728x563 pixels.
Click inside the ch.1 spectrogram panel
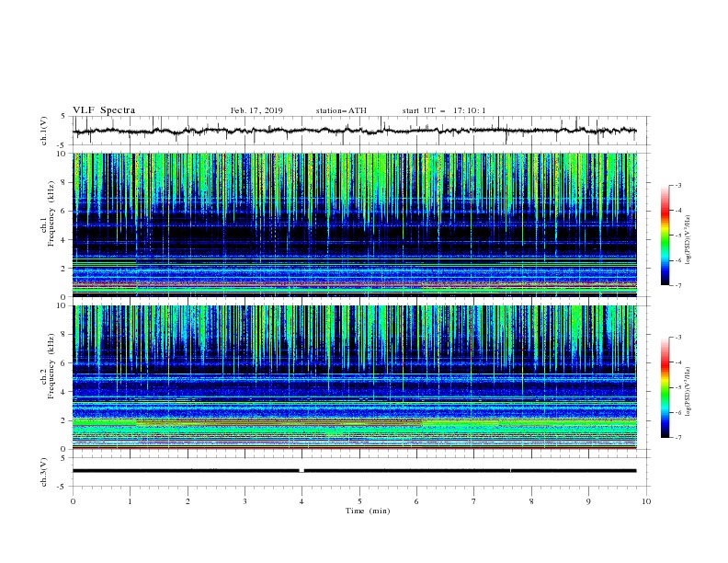point(355,224)
